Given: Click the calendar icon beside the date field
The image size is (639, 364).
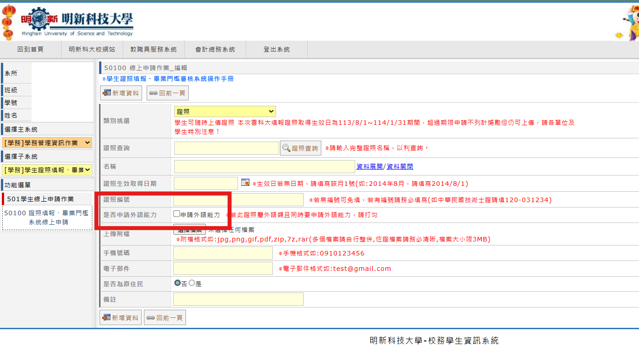Looking at the screenshot, I should (245, 182).
